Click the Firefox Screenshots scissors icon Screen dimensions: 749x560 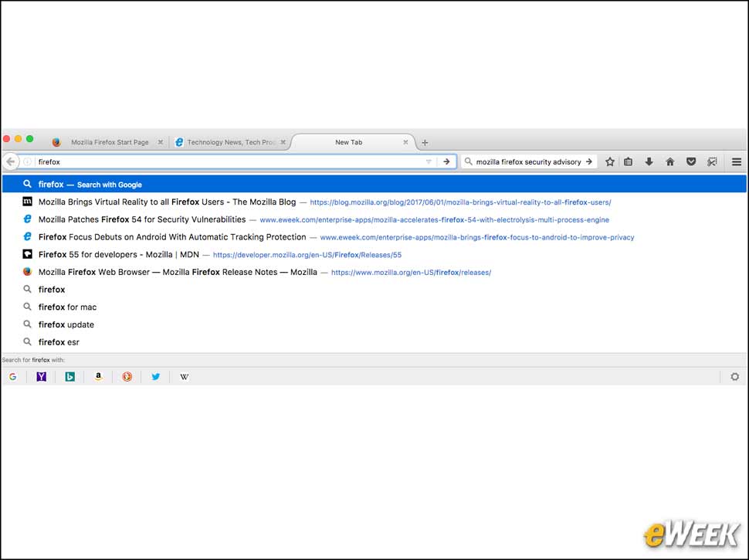712,161
